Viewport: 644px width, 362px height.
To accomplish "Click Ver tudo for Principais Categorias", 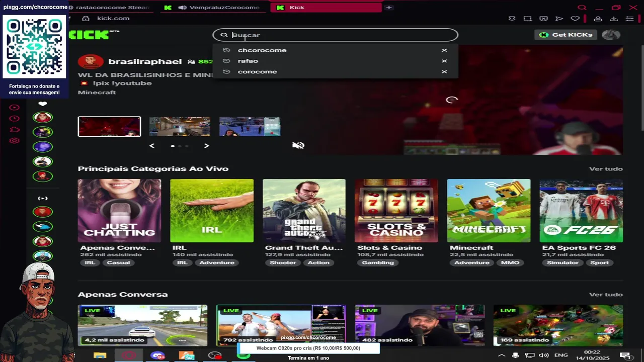I will tap(606, 169).
